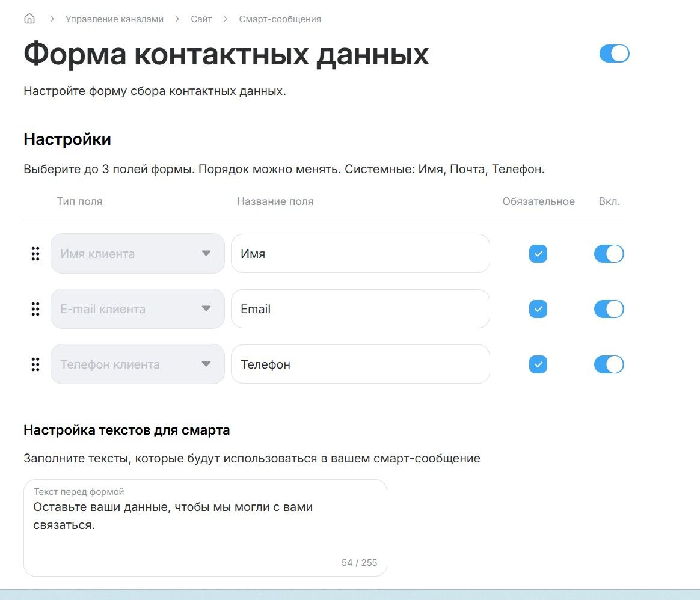Click the Текст перед формой text area
The image size is (700, 600).
pyautogui.click(x=205, y=529)
